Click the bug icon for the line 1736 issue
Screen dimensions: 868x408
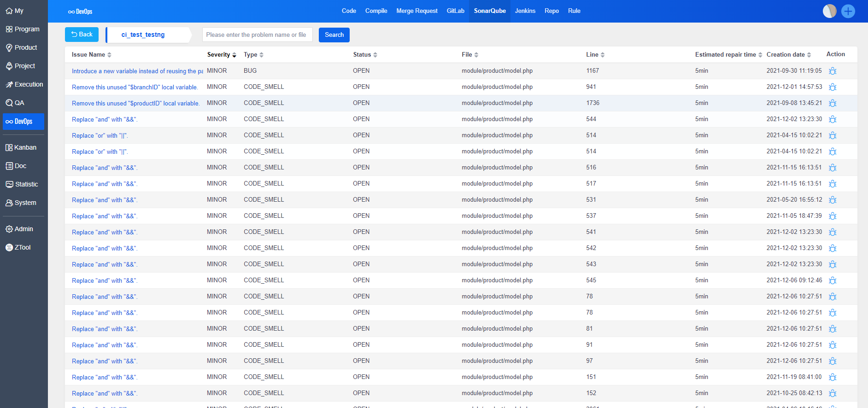pyautogui.click(x=832, y=103)
